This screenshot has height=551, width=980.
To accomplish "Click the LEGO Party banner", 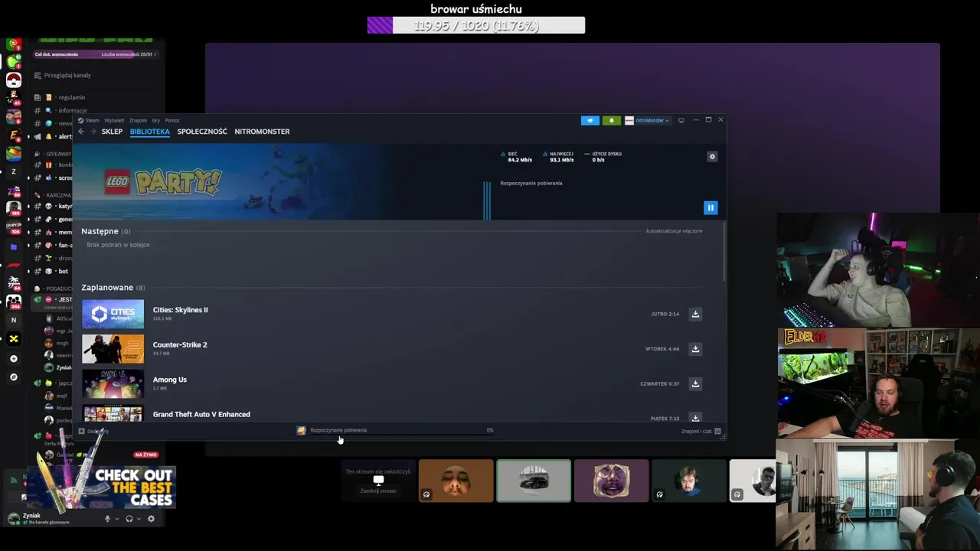I will (163, 181).
